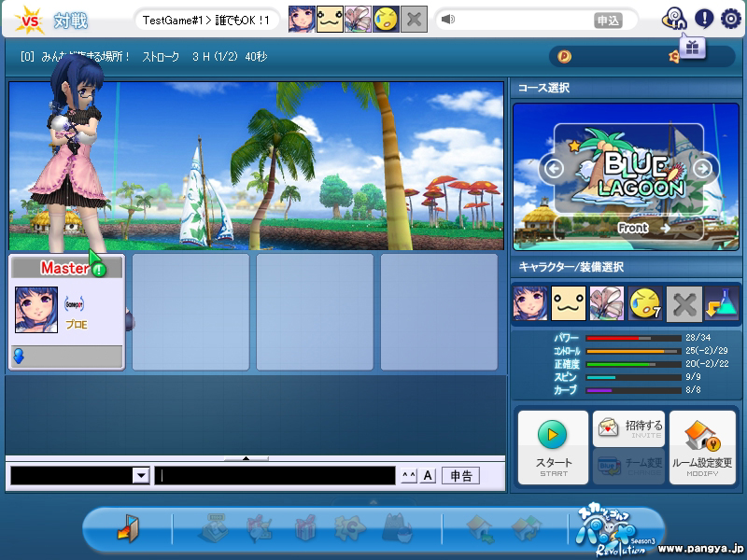
Task: Click the second empty player slot
Action: click(x=315, y=312)
